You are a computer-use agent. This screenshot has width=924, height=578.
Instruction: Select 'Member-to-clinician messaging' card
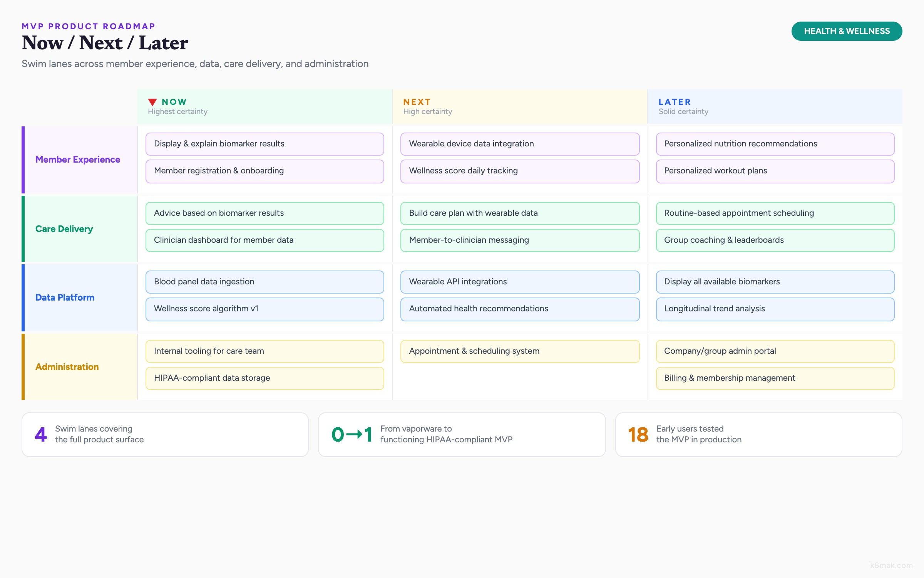point(520,240)
